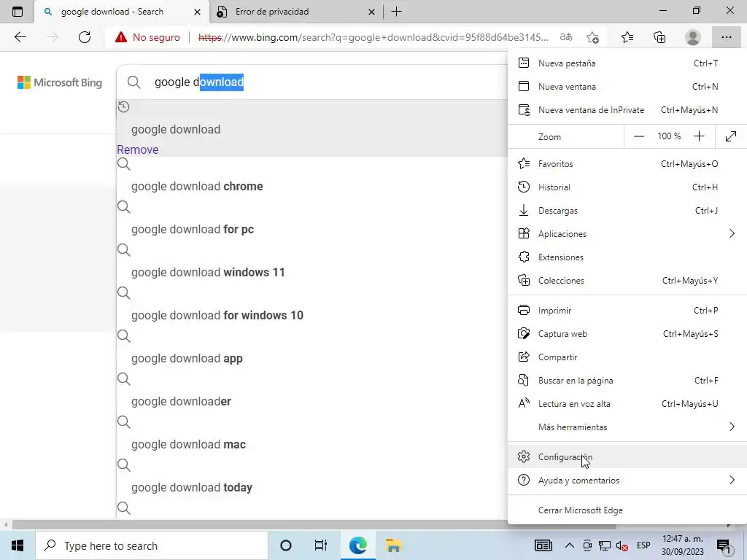Pick suggestion 'google download today'

tap(192, 487)
